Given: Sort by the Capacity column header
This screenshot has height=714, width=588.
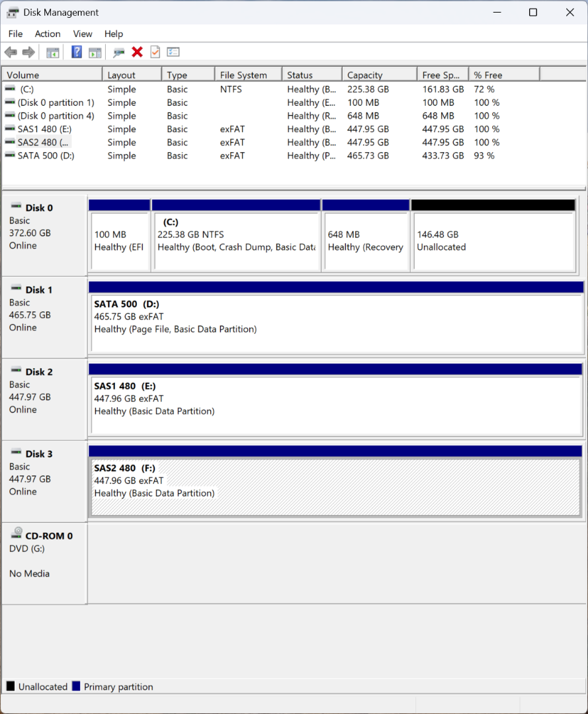Looking at the screenshot, I should 380,75.
